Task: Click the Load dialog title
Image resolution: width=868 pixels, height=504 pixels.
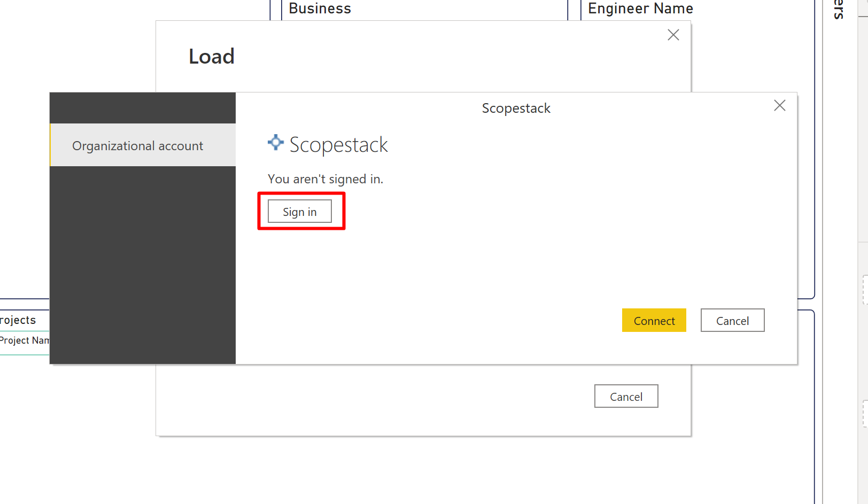Action: [212, 57]
